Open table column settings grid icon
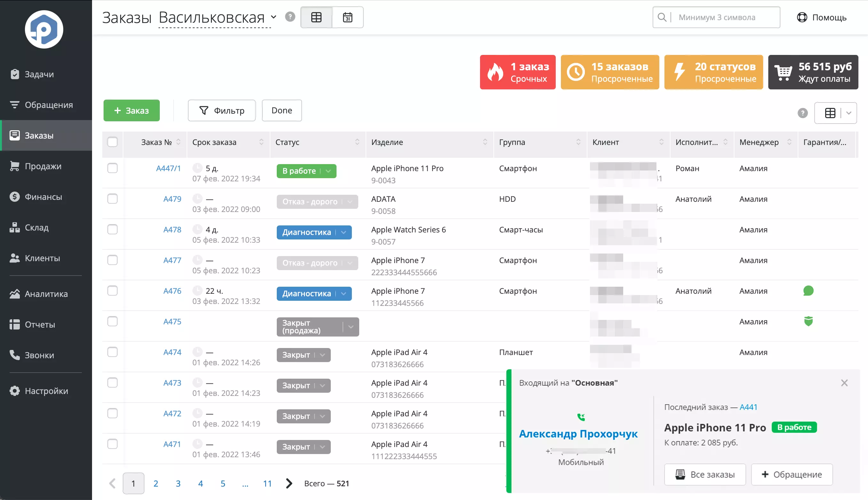This screenshot has width=868, height=500. click(830, 113)
